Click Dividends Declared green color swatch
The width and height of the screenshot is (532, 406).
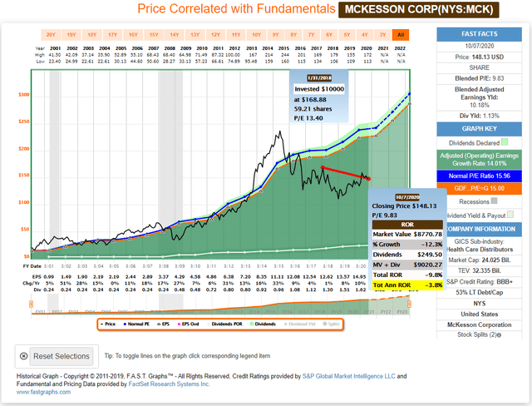tap(505, 142)
